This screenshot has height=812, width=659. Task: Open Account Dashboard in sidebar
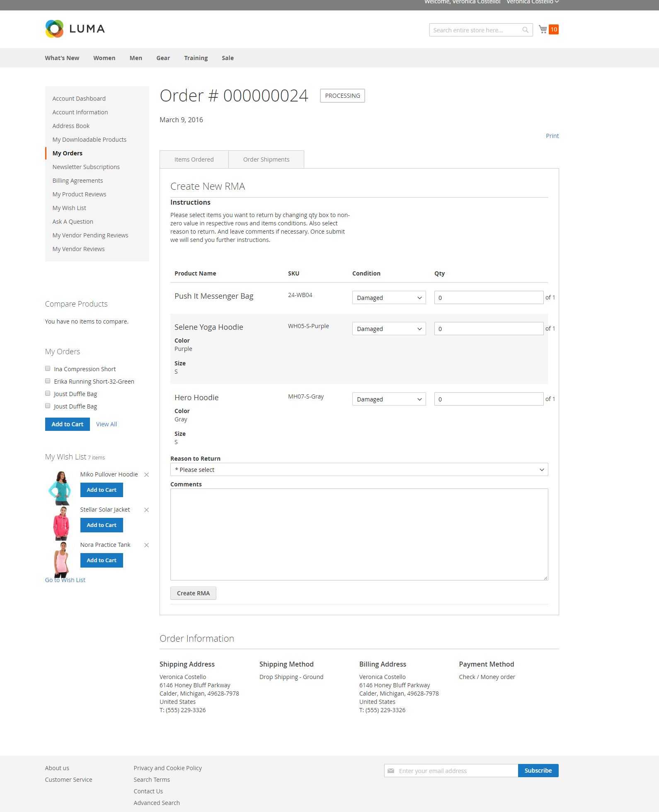coord(79,99)
